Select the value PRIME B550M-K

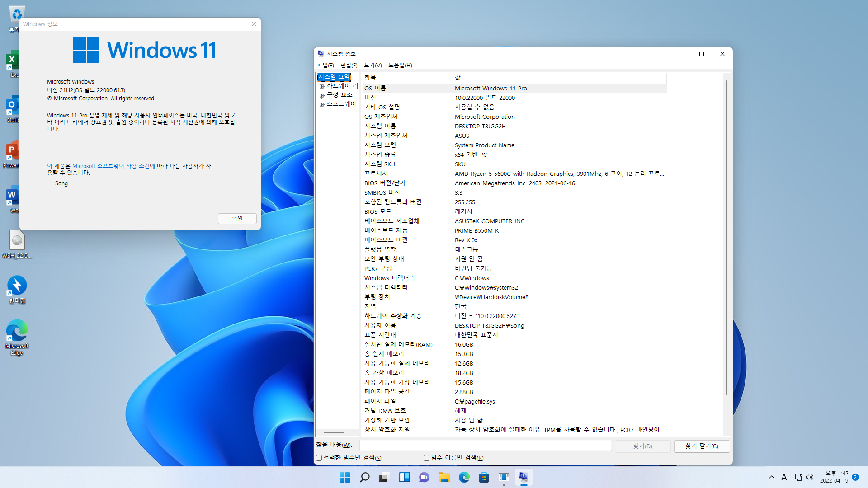pyautogui.click(x=476, y=230)
